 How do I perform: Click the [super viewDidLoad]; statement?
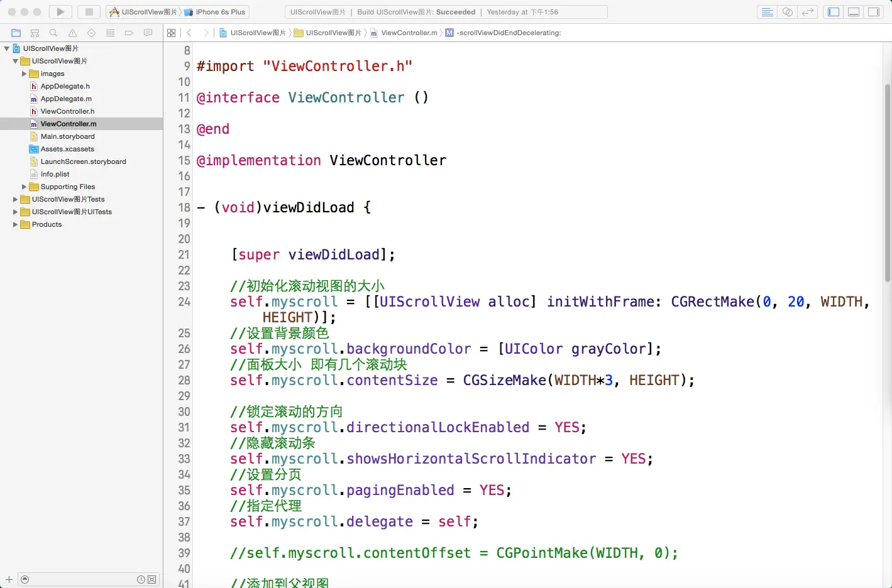point(313,254)
